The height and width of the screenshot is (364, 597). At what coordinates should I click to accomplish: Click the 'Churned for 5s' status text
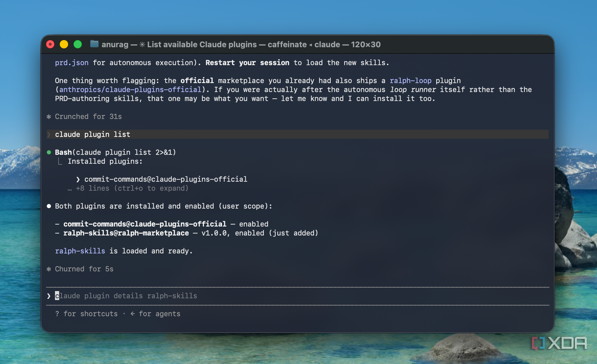(x=84, y=269)
